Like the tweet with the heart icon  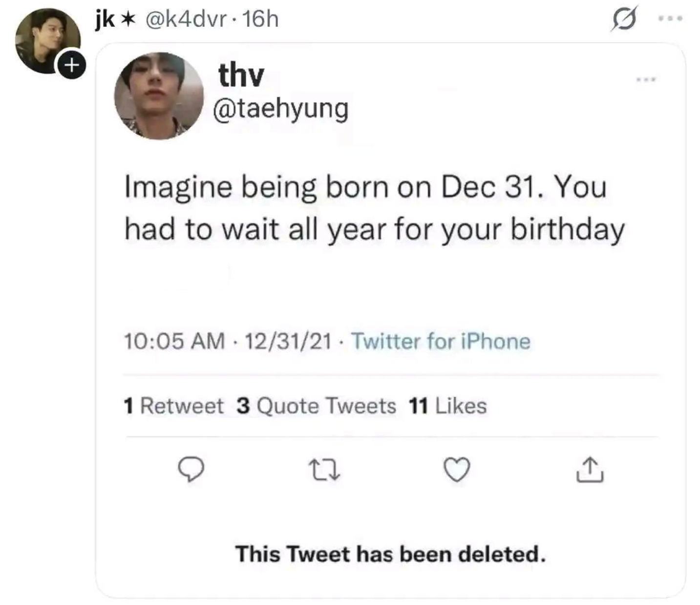457,470
